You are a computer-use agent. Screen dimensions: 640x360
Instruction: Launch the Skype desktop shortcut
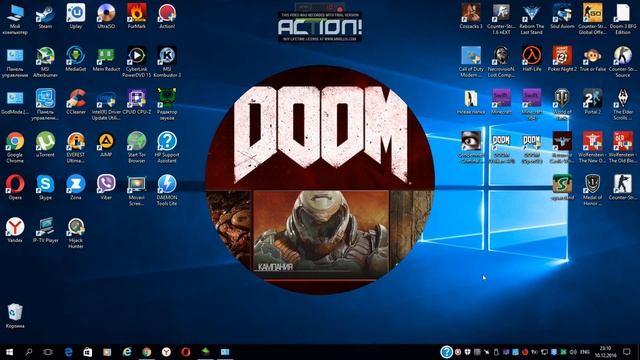point(45,188)
